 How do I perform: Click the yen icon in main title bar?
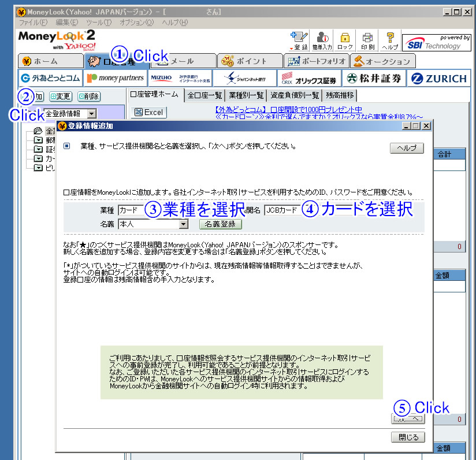tap(21, 12)
